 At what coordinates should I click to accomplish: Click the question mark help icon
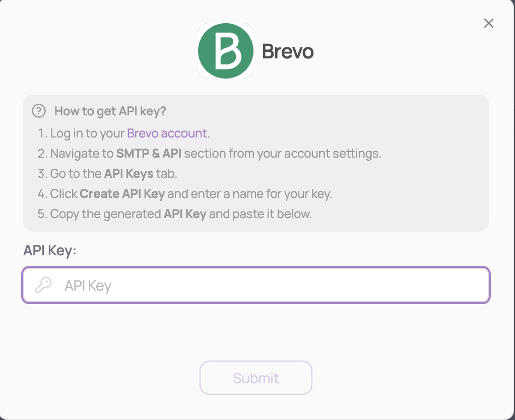39,111
